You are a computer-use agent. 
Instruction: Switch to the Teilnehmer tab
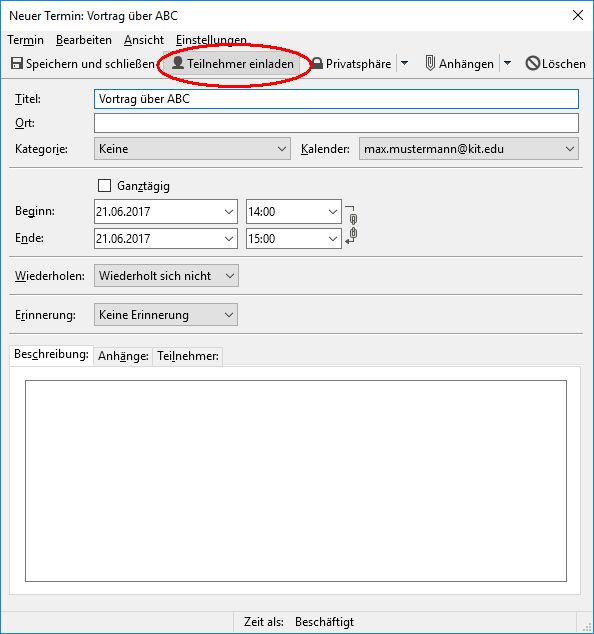coord(188,356)
